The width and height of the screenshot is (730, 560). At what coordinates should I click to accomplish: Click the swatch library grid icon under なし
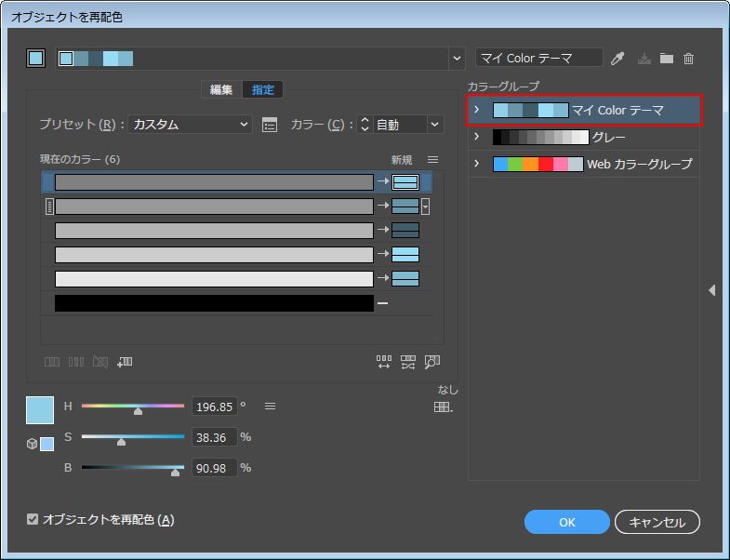tap(443, 407)
